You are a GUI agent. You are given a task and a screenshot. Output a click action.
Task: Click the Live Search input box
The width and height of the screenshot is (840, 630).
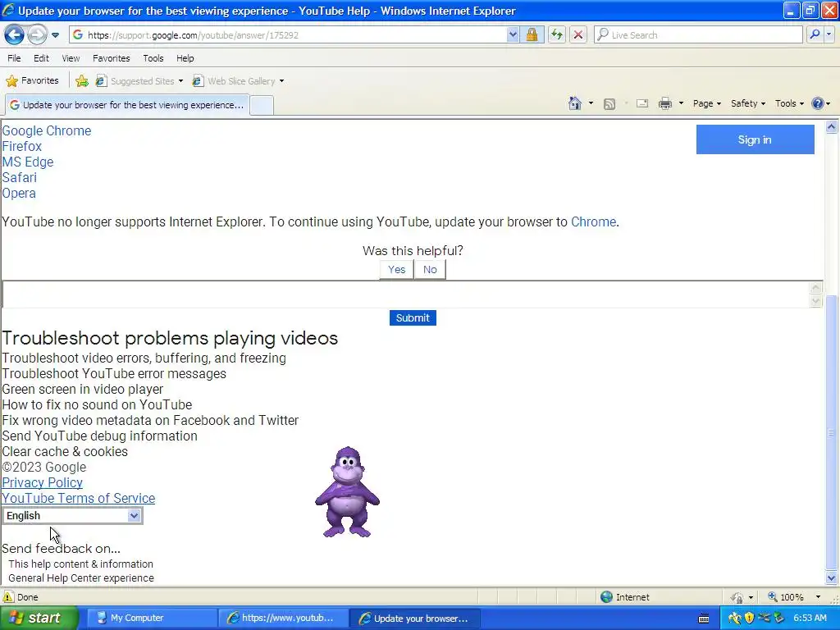point(699,35)
